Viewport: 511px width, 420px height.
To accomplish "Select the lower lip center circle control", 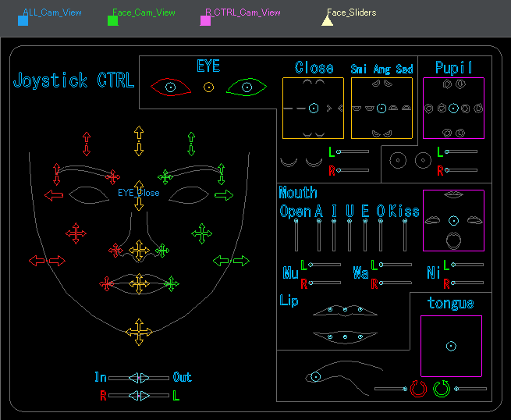I will click(x=345, y=336).
